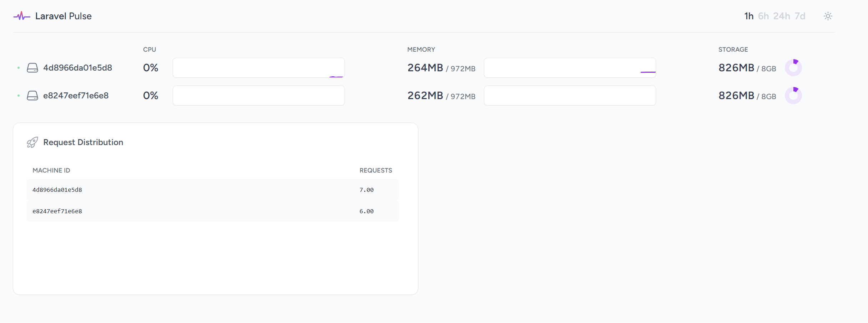
Task: Switch to the 7d time period
Action: pos(800,16)
